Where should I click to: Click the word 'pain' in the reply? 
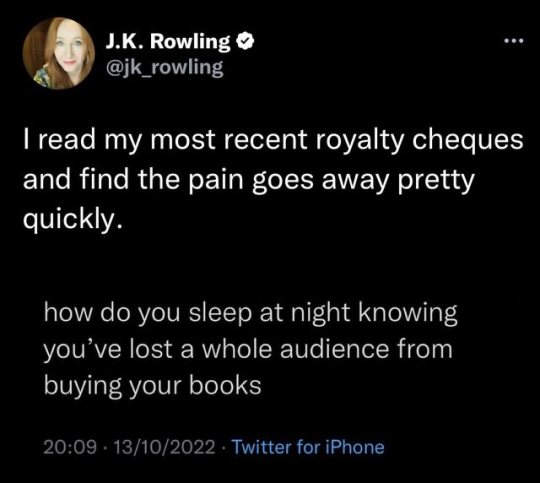point(216,180)
